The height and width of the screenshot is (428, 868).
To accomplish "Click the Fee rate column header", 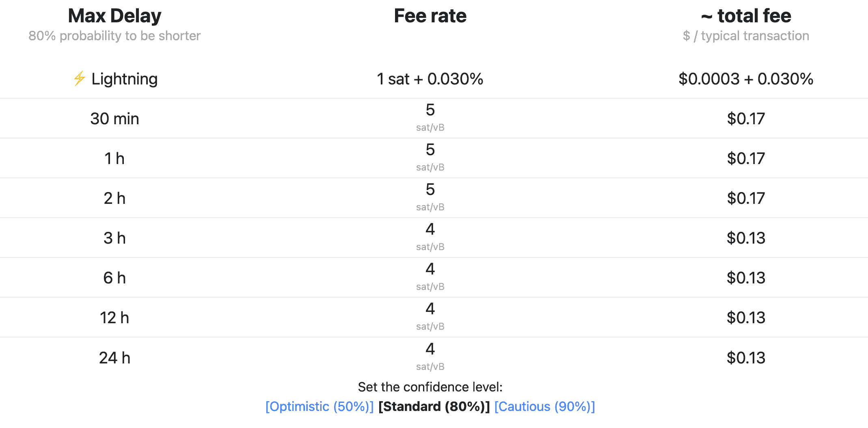I will click(x=430, y=16).
